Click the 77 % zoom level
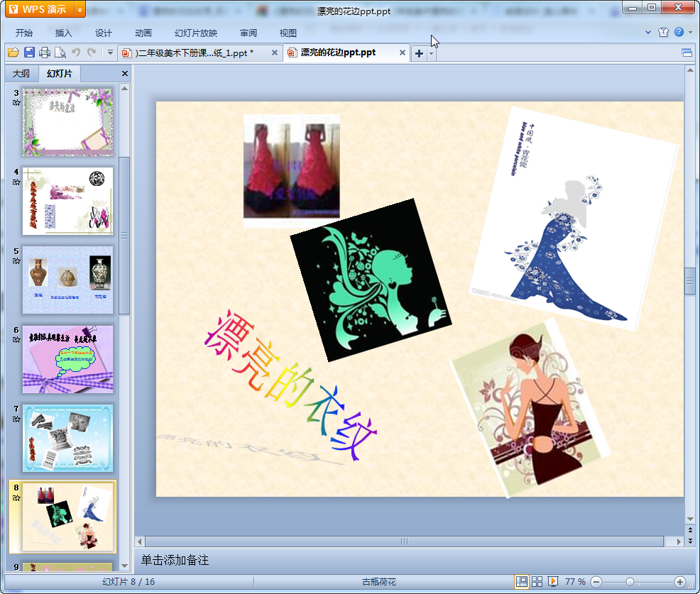The image size is (700, 594). [575, 581]
